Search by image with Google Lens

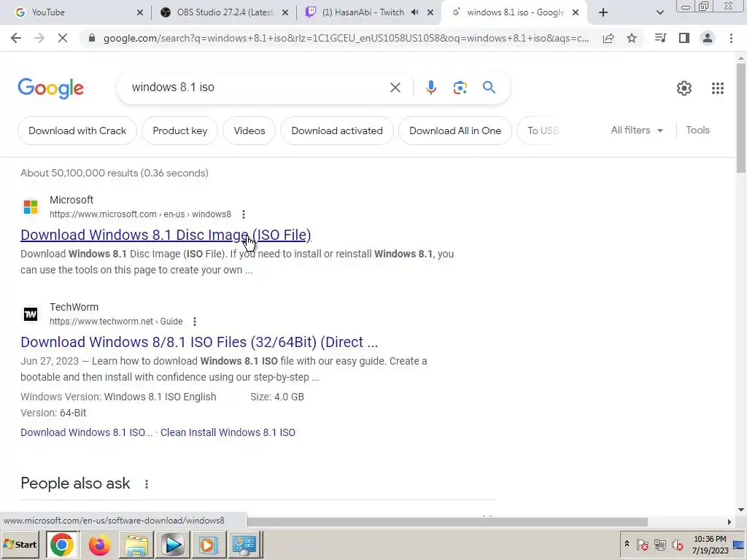click(x=460, y=87)
